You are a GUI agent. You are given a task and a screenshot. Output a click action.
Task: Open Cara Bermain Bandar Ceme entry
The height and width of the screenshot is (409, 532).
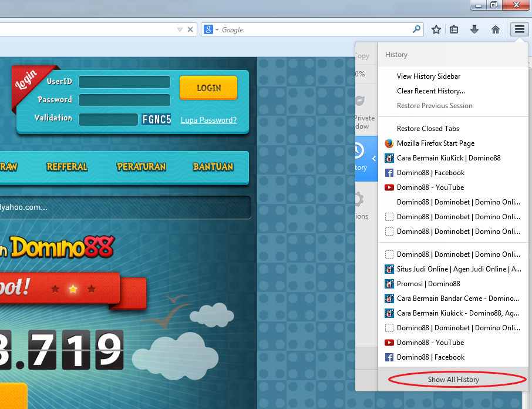click(x=453, y=299)
